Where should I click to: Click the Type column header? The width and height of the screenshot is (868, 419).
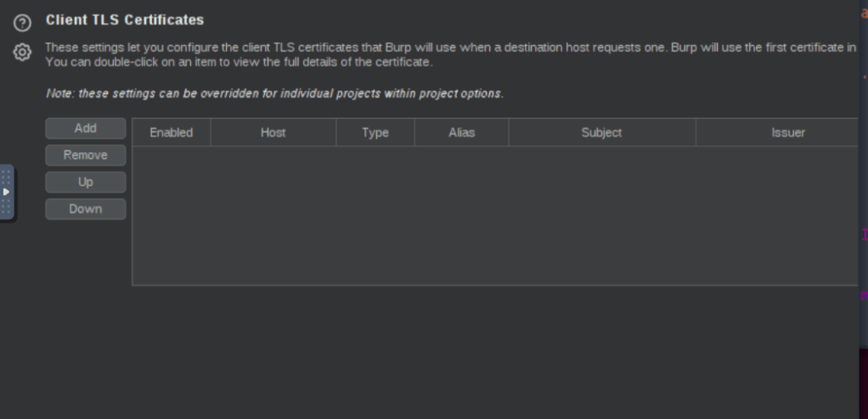coord(375,133)
